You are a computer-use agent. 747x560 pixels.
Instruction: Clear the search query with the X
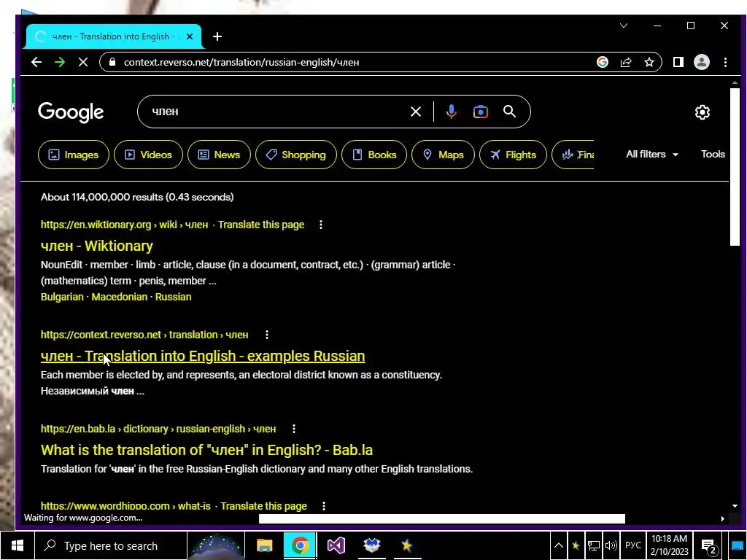(415, 112)
